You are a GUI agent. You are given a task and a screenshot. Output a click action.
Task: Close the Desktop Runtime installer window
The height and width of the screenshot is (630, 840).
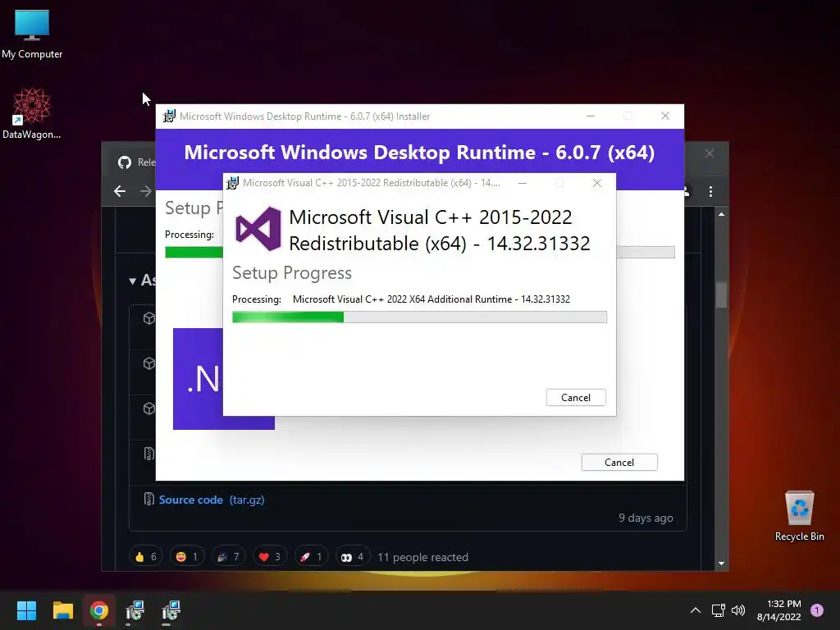click(x=665, y=116)
